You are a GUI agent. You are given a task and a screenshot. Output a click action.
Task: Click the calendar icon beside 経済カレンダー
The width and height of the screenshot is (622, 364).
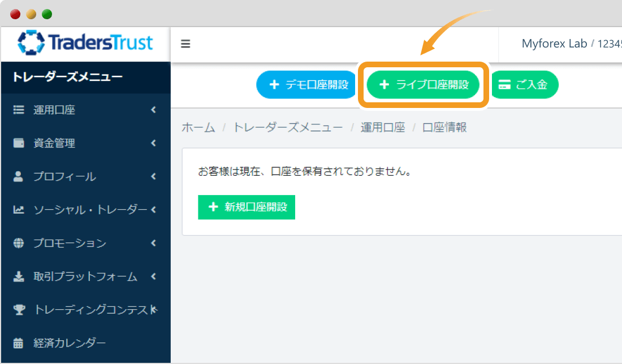click(19, 343)
